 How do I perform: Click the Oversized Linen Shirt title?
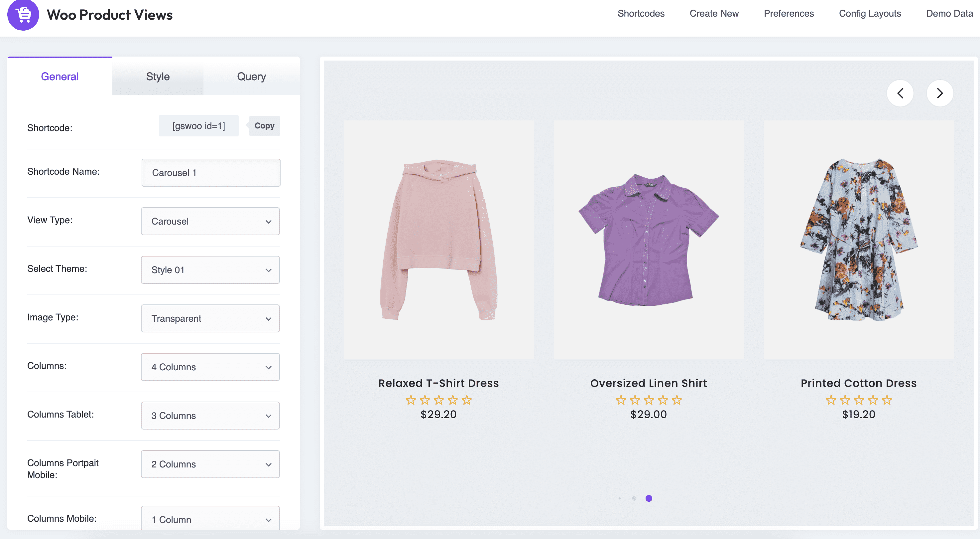click(x=649, y=383)
